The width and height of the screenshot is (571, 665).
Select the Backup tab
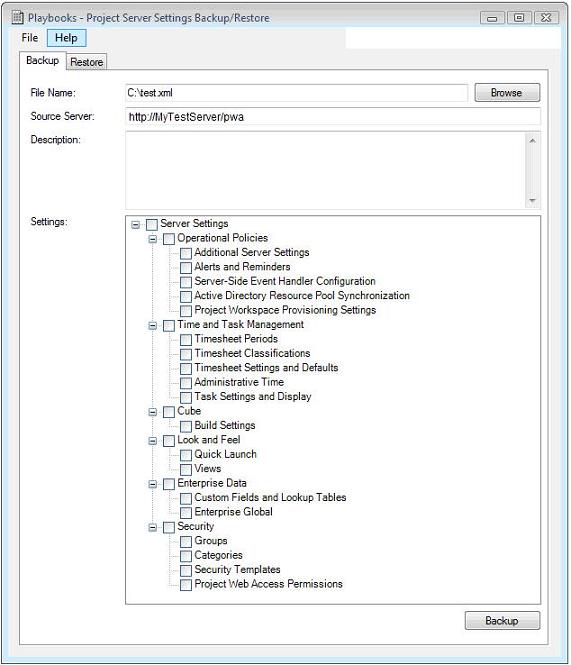(x=42, y=60)
